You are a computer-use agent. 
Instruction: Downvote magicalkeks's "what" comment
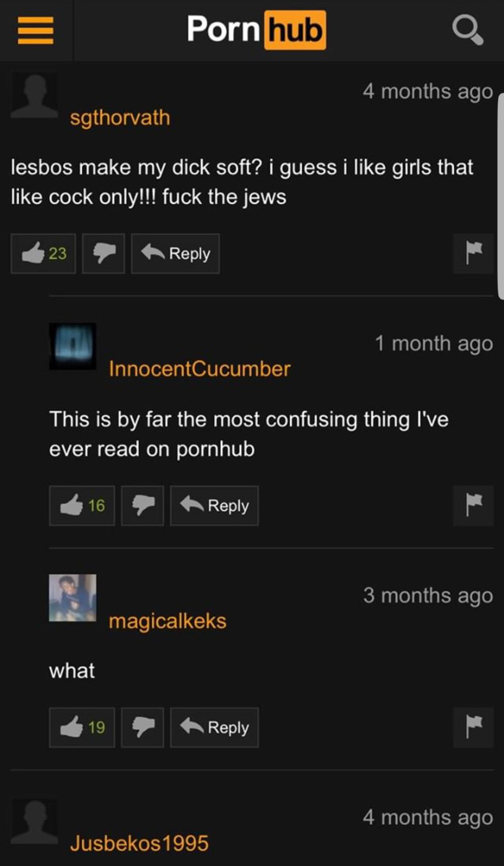[x=142, y=728]
